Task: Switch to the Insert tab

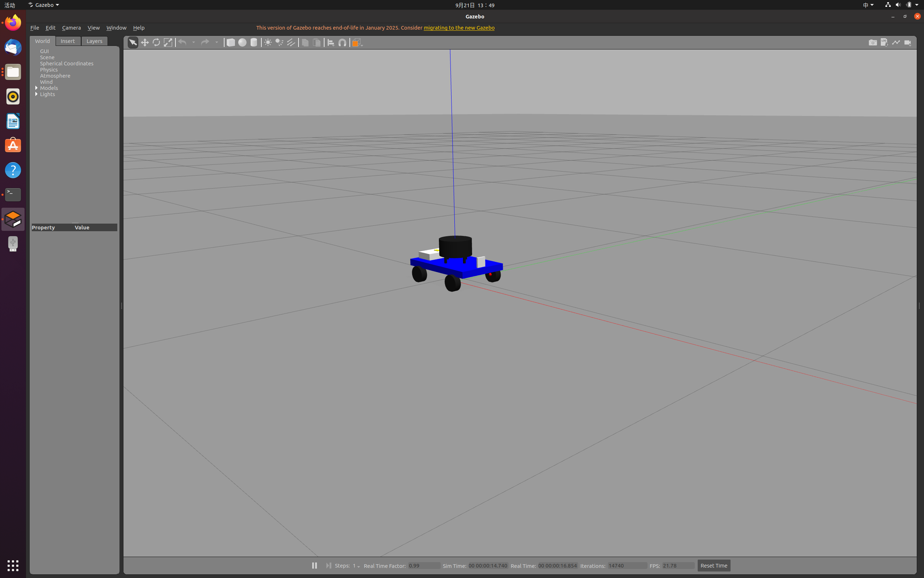Action: tap(68, 41)
